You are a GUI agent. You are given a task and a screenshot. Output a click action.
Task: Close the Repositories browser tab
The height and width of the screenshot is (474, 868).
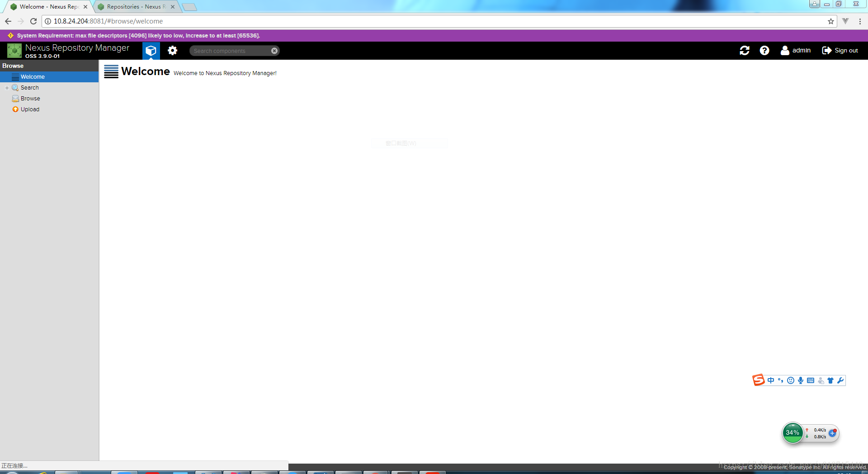[x=173, y=7]
